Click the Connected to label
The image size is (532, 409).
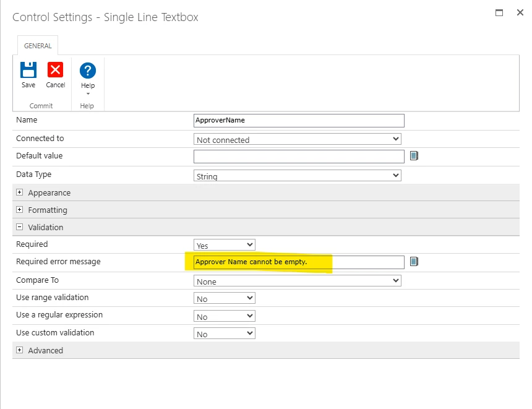[x=40, y=139]
